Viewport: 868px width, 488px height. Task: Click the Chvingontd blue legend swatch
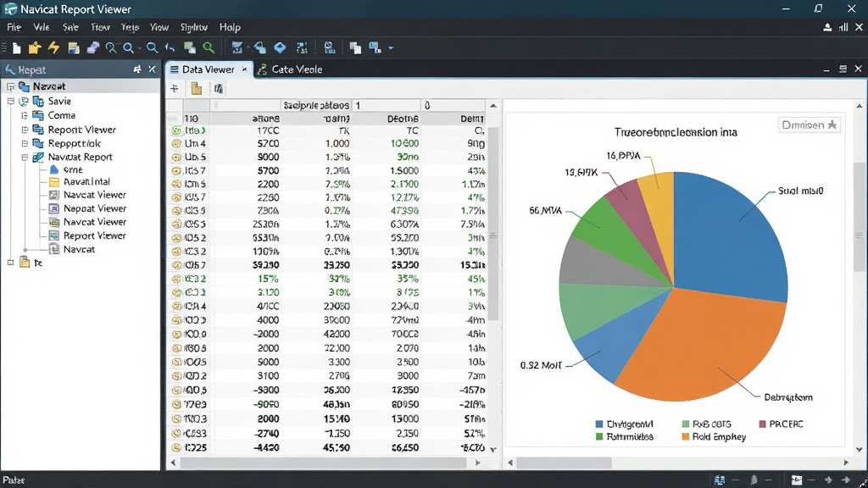[x=599, y=424]
